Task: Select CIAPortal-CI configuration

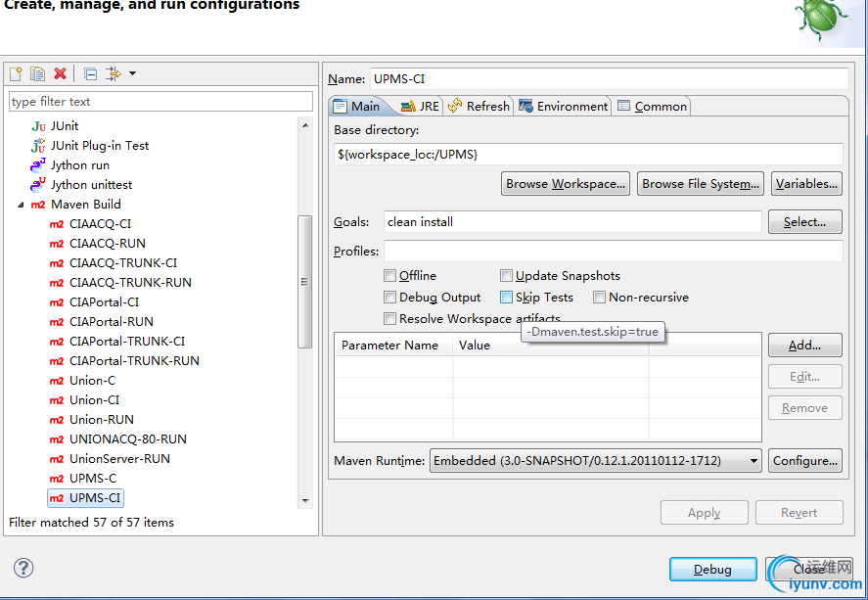Action: (x=94, y=302)
